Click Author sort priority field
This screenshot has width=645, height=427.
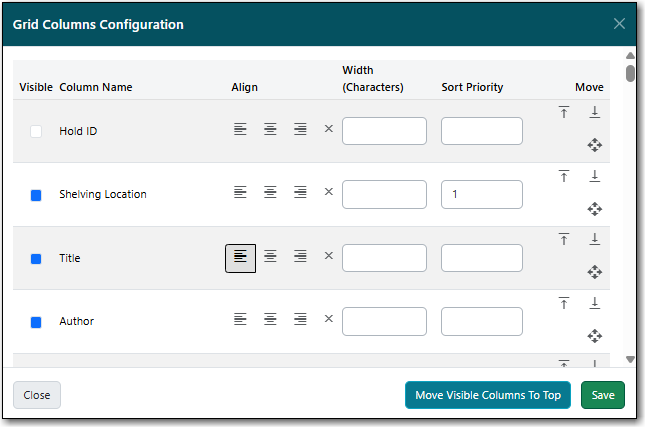(x=482, y=321)
